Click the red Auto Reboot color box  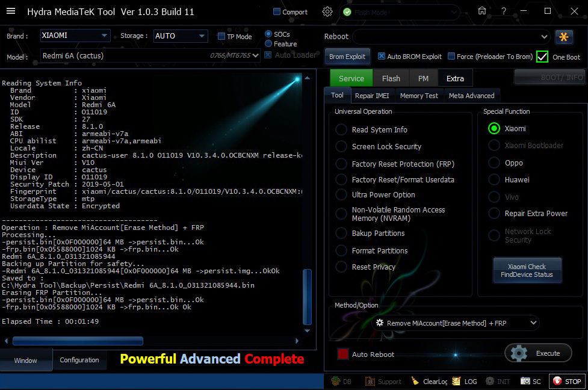click(x=342, y=354)
